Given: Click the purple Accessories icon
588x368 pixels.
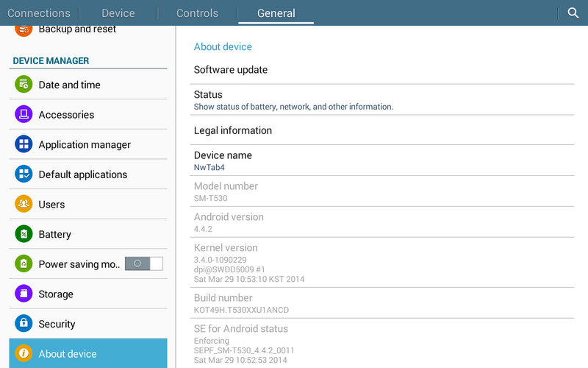Looking at the screenshot, I should (24, 115).
